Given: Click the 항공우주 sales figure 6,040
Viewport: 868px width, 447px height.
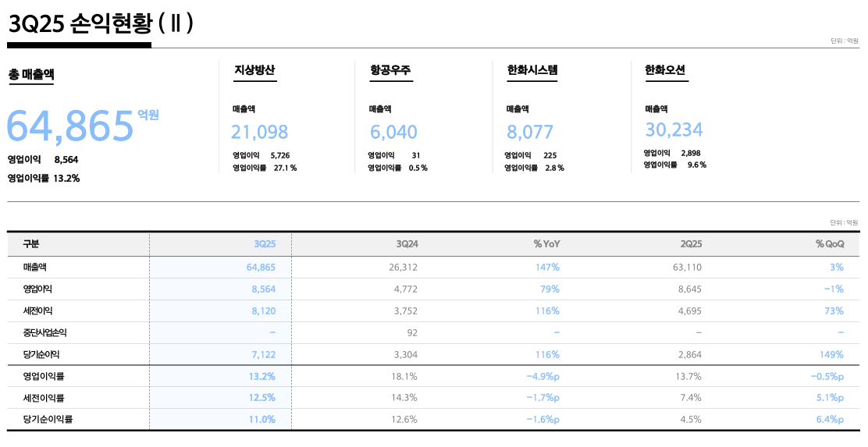Looking at the screenshot, I should [393, 132].
